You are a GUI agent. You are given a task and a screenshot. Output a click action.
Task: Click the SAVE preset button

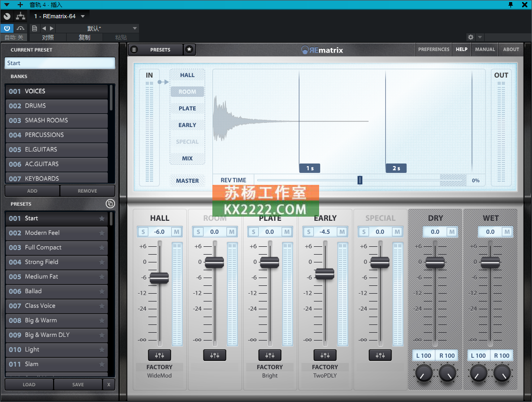click(x=78, y=385)
